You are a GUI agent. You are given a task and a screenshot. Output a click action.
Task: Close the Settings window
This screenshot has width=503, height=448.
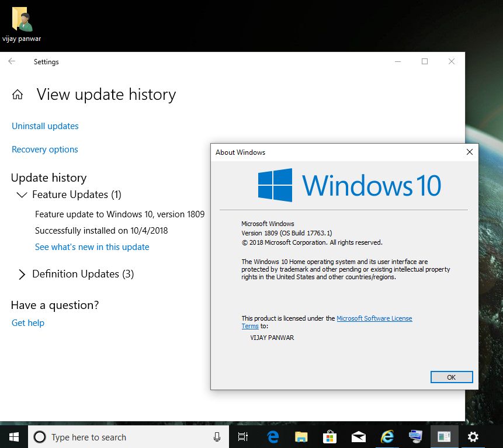pos(452,61)
